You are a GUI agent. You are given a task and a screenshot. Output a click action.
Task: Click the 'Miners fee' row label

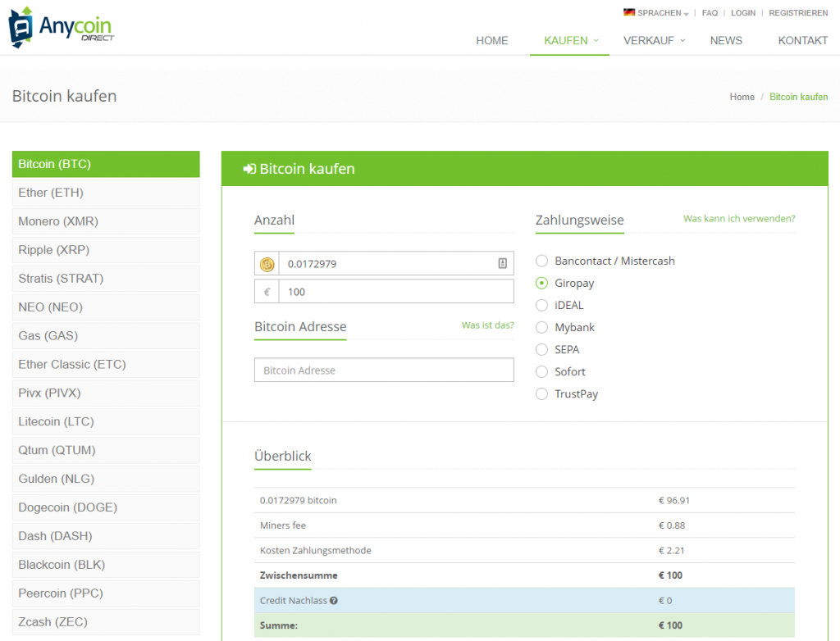(x=283, y=525)
